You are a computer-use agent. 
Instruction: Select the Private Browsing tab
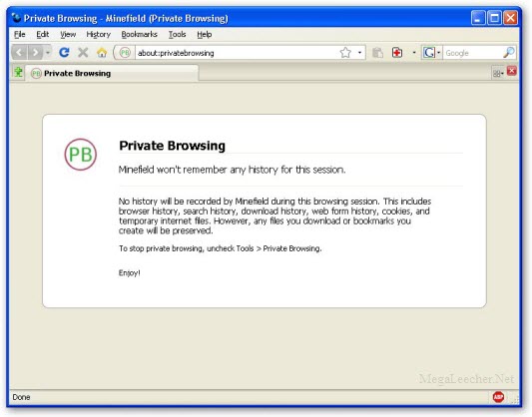[112, 73]
